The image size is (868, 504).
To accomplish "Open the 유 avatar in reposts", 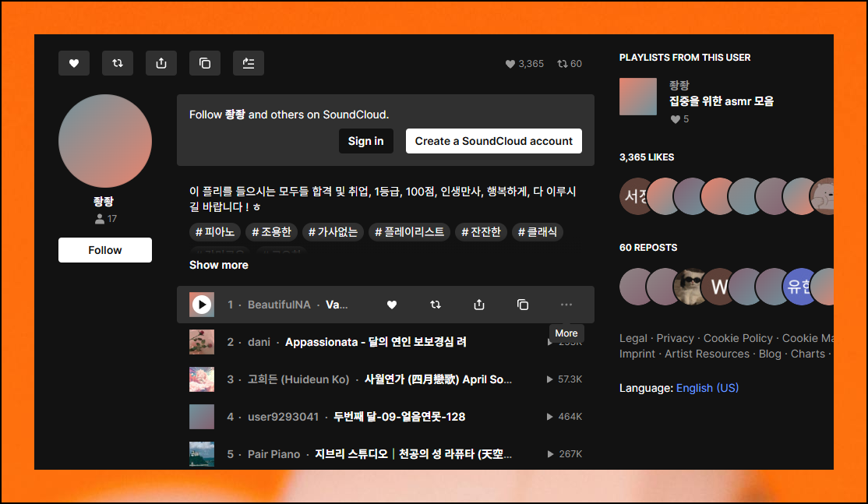I will pyautogui.click(x=798, y=287).
